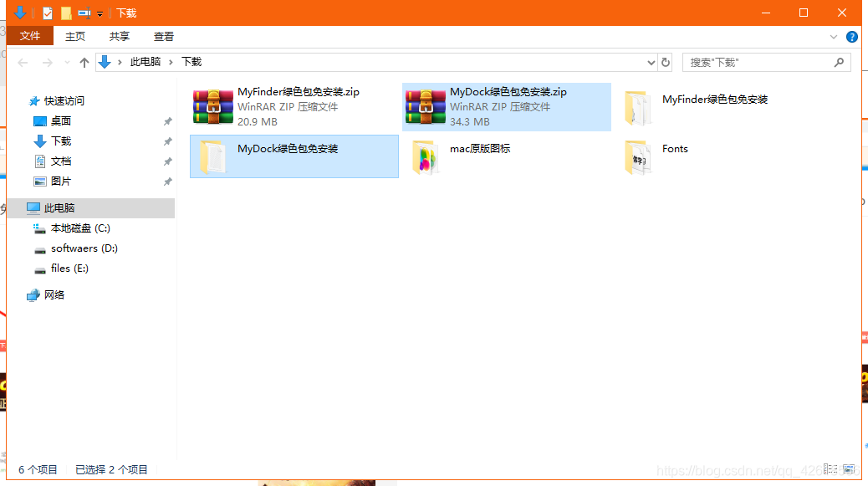The width and height of the screenshot is (868, 486).
Task: Select the MyDock绿色包免安装.zip WinRAR icon
Action: click(x=426, y=107)
